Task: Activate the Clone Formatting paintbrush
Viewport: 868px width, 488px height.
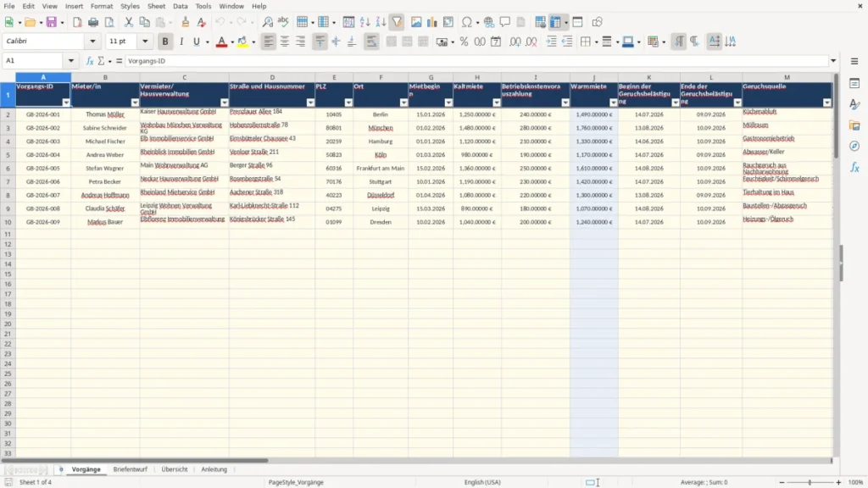Action: tap(186, 22)
